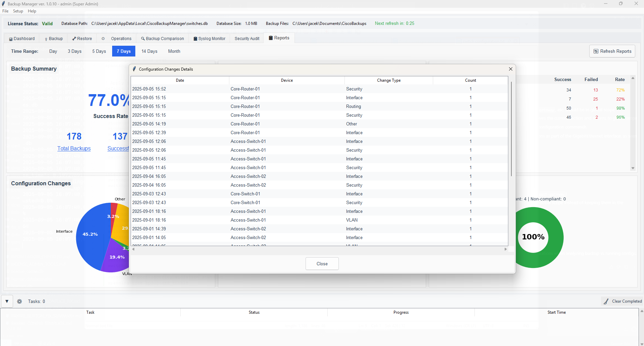
Task: Select the Day time range
Action: [53, 51]
